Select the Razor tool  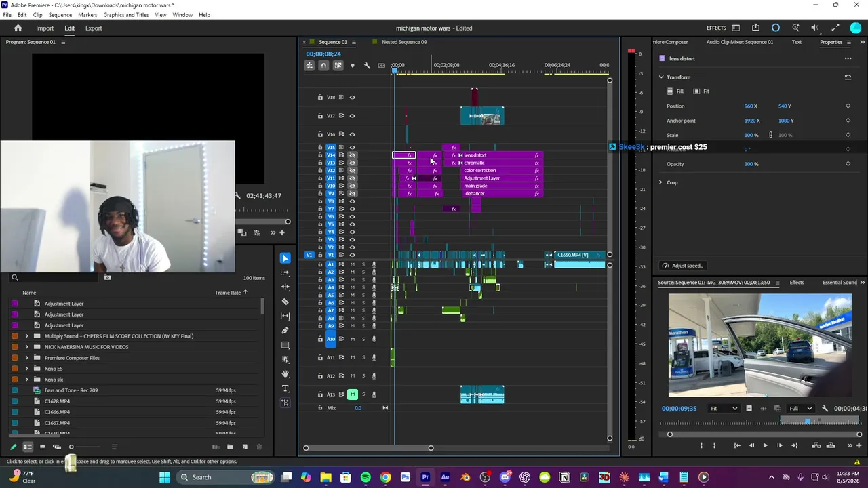285,302
